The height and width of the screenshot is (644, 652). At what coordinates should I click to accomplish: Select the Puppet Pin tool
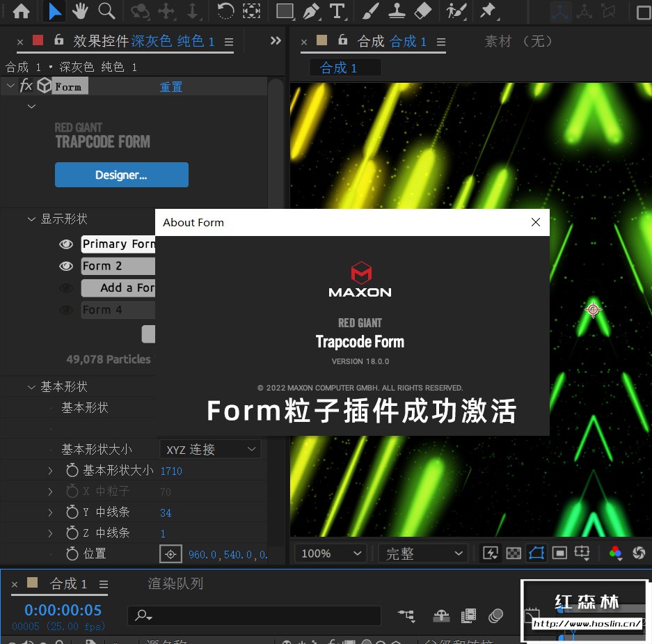[x=488, y=11]
